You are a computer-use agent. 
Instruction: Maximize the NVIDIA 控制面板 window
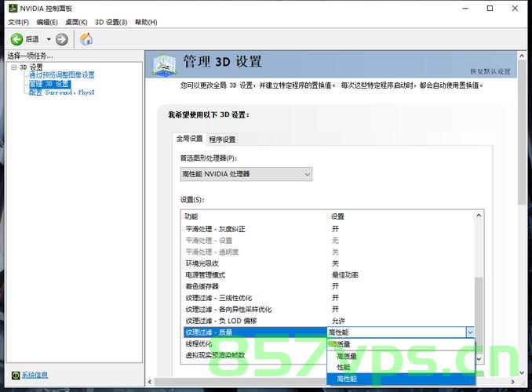point(490,8)
